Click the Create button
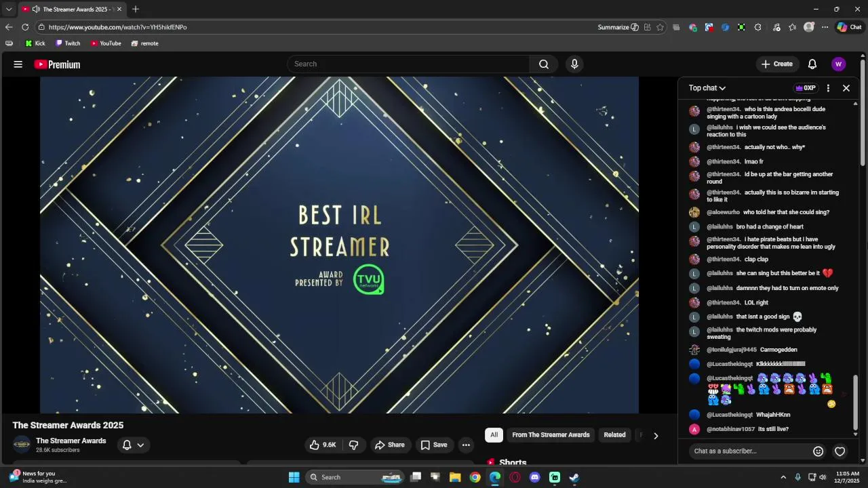868x488 pixels. [x=777, y=64]
